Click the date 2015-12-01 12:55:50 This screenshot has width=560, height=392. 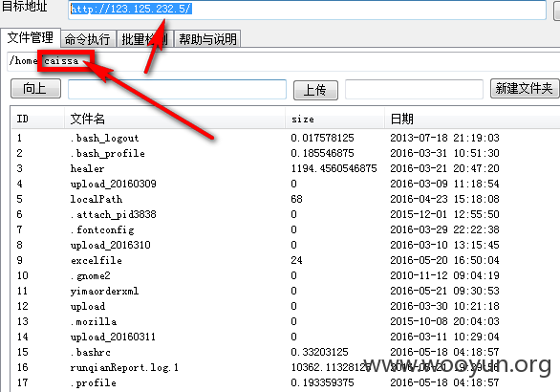pyautogui.click(x=444, y=214)
